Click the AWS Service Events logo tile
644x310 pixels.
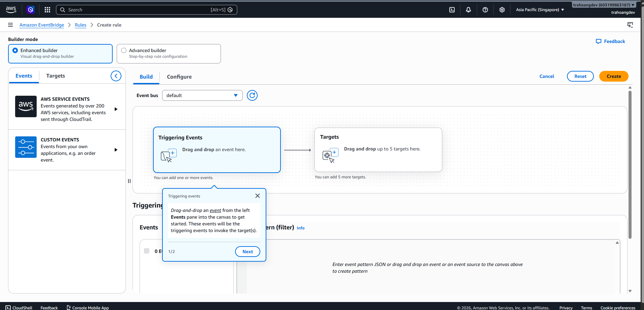[x=26, y=106]
